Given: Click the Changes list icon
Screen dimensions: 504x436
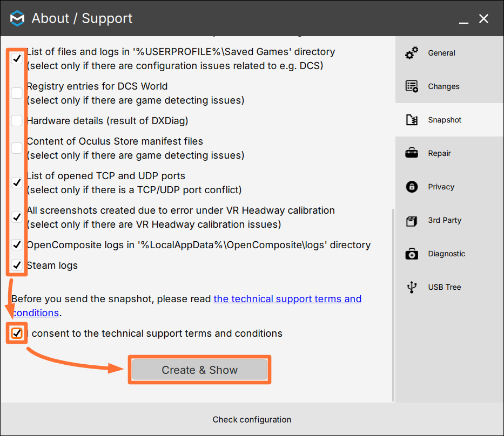Looking at the screenshot, I should tap(412, 86).
